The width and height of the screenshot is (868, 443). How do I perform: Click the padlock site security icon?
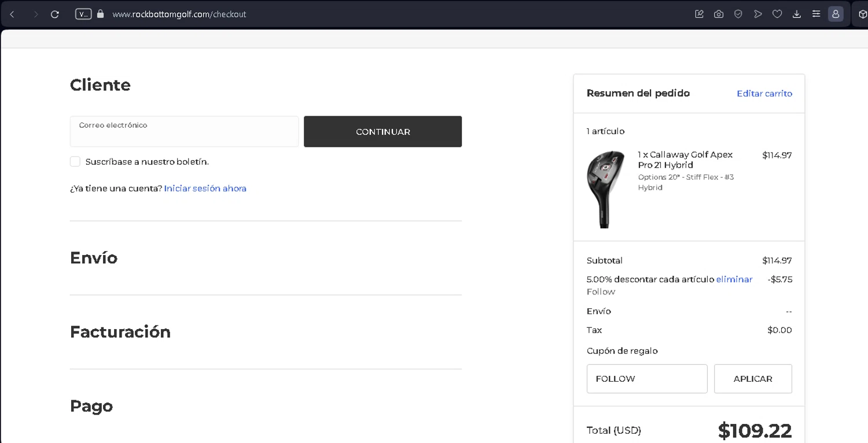coord(101,14)
